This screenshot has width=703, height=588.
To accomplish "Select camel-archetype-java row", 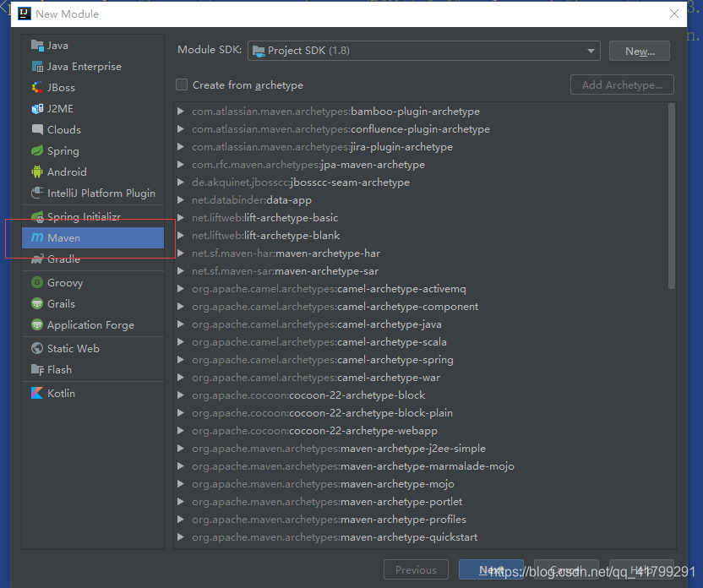I will tap(422, 324).
